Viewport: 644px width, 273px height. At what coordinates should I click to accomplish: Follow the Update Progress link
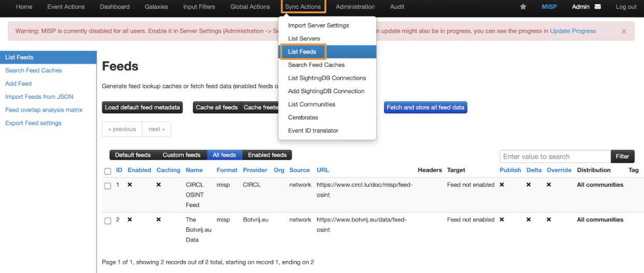(x=573, y=31)
